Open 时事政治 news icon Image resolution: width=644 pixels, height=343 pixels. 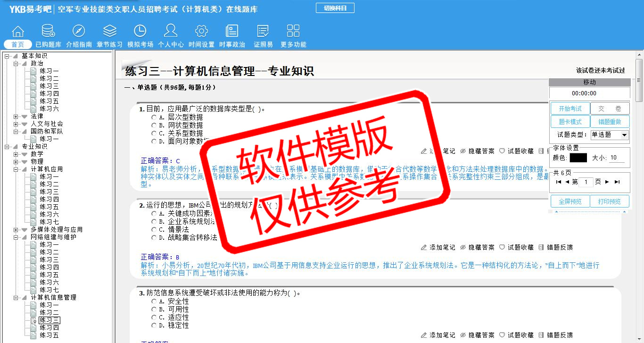click(x=232, y=31)
